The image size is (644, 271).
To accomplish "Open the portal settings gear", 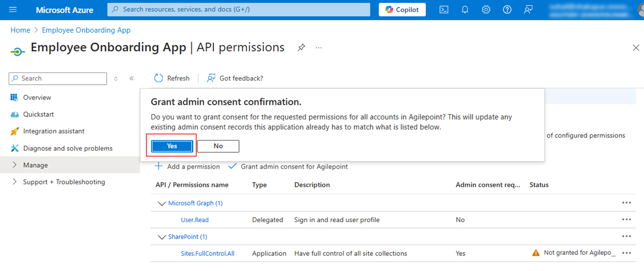I will (486, 10).
